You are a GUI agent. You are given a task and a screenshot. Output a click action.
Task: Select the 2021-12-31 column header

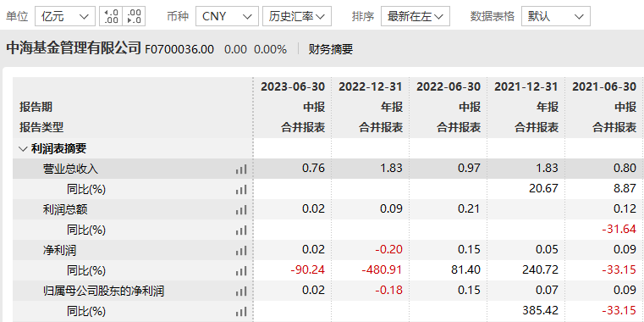tap(526, 86)
